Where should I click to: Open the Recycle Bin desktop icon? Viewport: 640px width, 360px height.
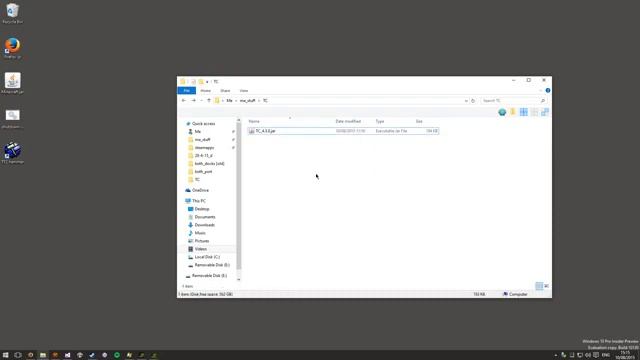[x=12, y=13]
